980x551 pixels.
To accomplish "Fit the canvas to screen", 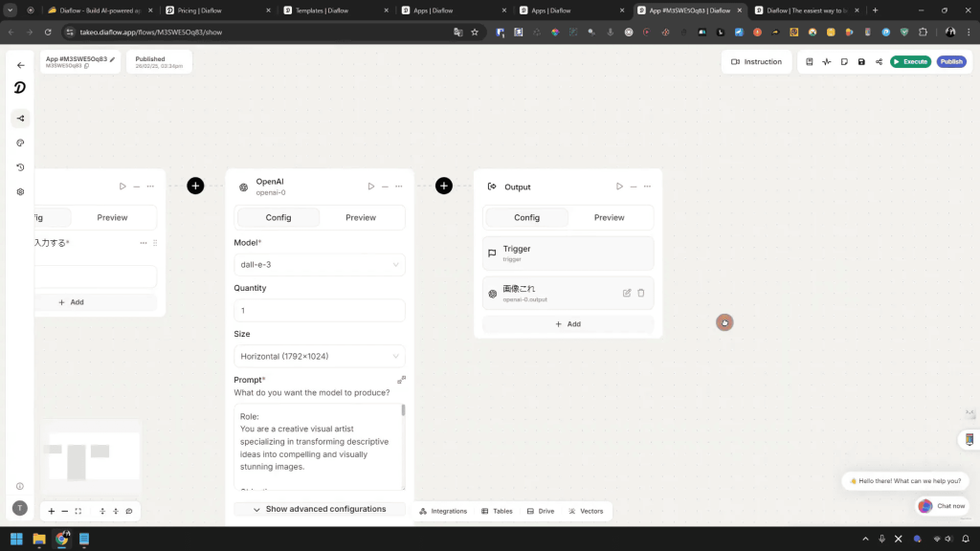I will [78, 511].
